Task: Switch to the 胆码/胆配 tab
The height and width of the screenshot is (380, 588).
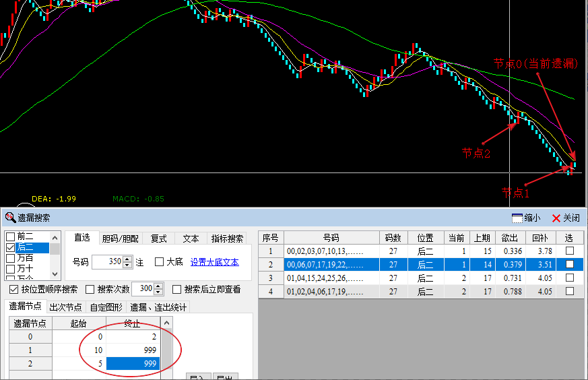Action: tap(120, 238)
